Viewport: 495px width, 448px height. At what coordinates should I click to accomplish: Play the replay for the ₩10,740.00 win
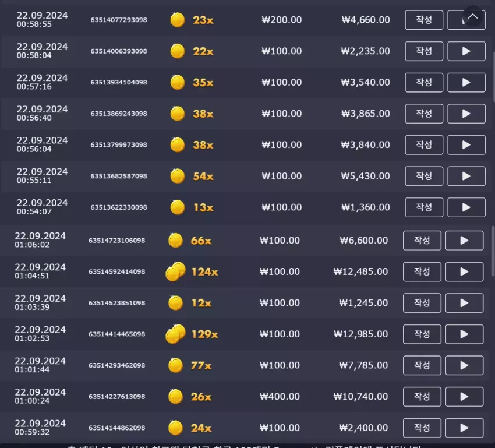tap(464, 397)
